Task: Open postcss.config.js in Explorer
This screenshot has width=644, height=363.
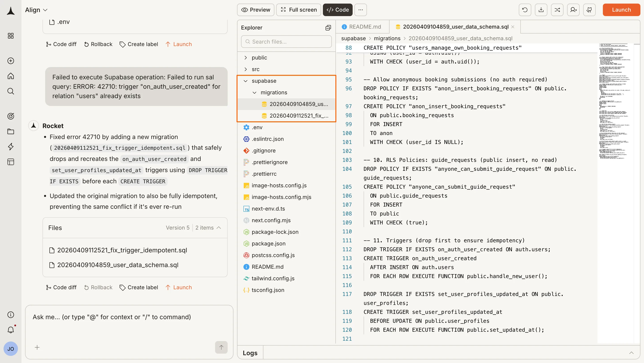Action: pos(286,255)
